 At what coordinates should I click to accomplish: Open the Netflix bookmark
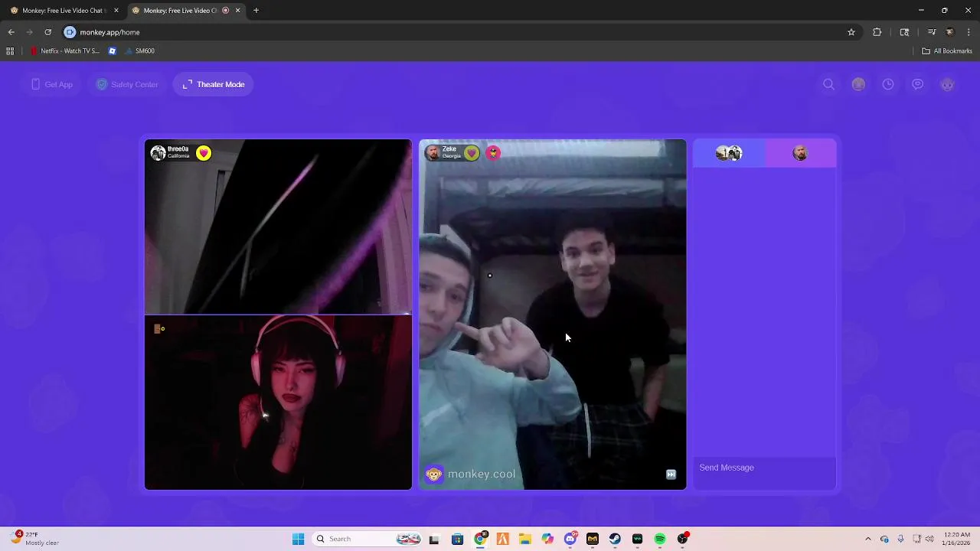tap(65, 51)
